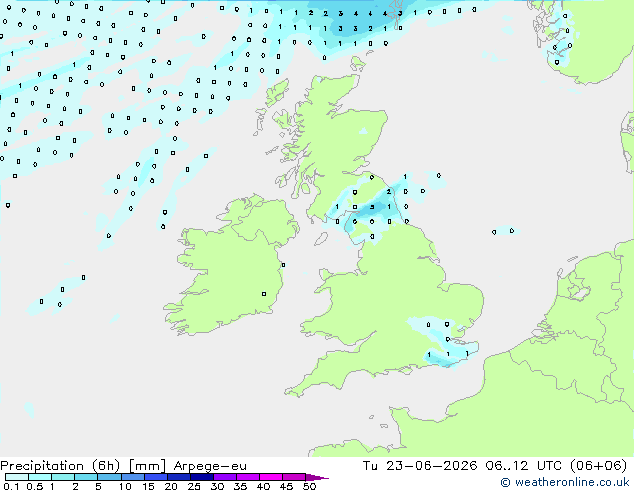The width and height of the screenshot is (634, 490).
Task: Click the 35–40 mm legend swatch
Action: click(247, 477)
